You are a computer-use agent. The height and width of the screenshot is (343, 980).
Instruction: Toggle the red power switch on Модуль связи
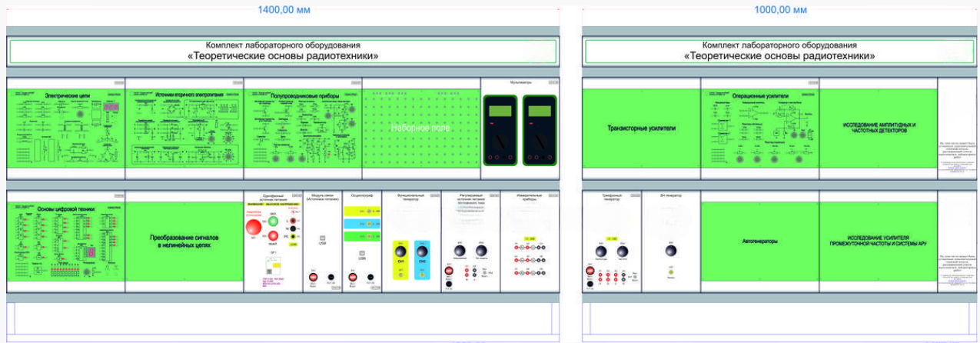[x=313, y=277]
